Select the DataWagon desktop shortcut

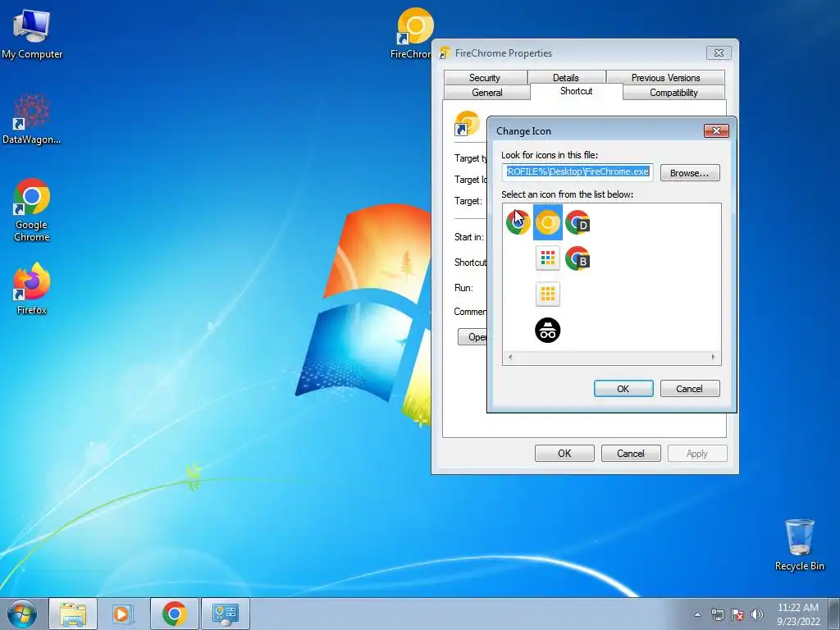click(x=32, y=119)
